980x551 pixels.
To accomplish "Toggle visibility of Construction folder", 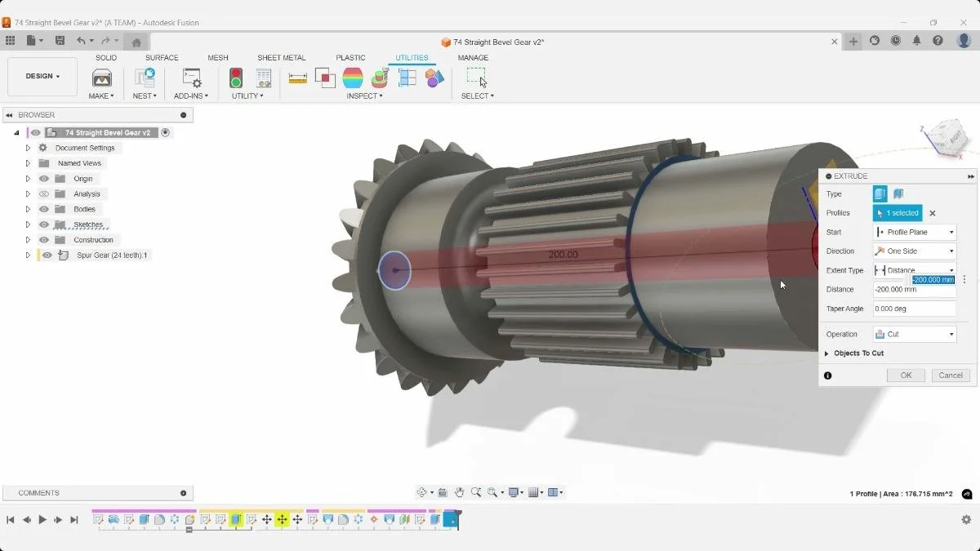I will [44, 240].
